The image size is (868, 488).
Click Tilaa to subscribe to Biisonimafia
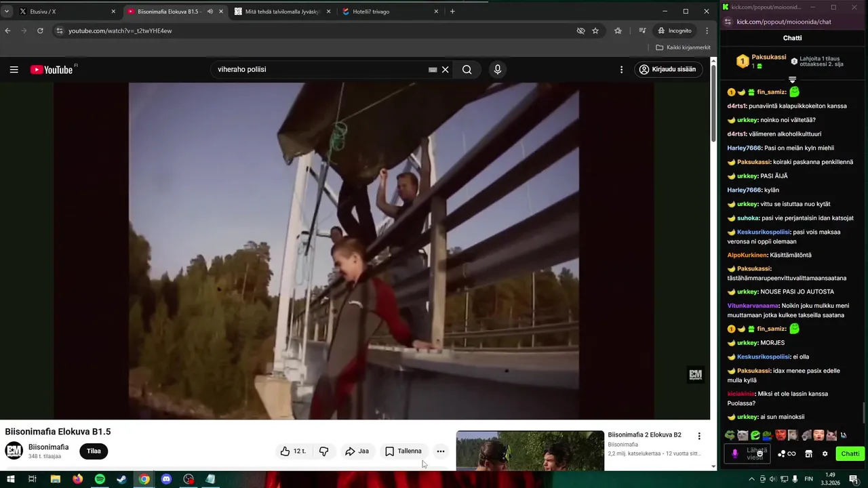pos(94,451)
